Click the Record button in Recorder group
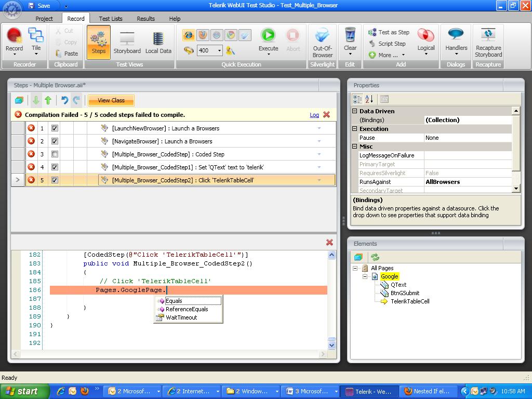This screenshot has width=532, height=399. 14,36
